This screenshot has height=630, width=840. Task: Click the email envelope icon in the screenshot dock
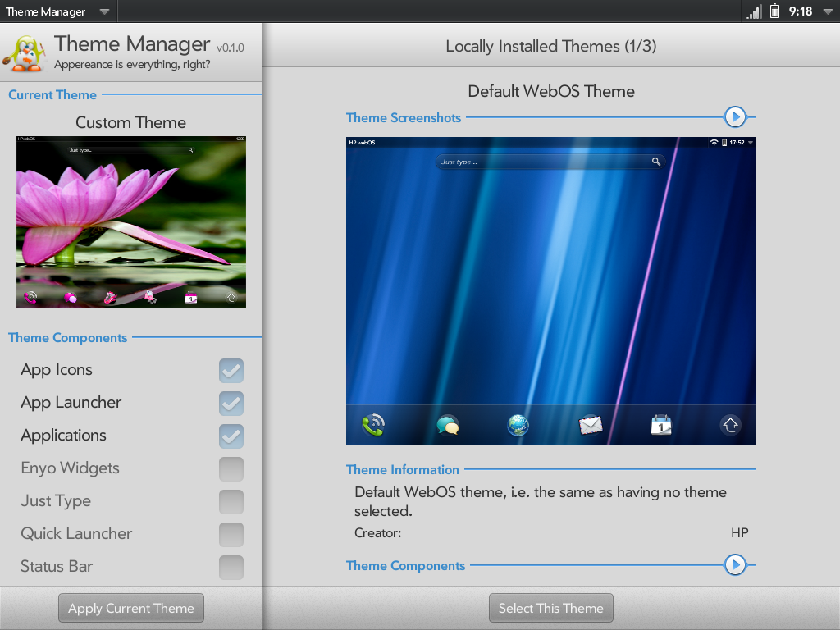tap(590, 425)
